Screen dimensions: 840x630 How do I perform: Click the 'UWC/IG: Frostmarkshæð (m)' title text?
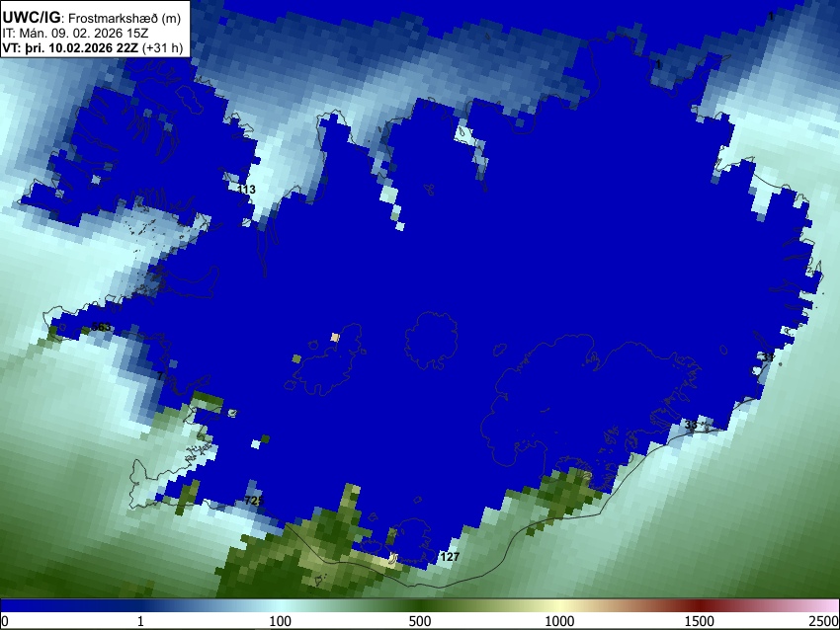click(x=92, y=18)
